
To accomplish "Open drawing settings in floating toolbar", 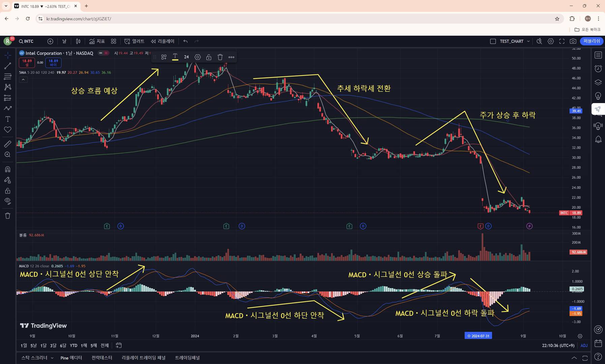I will tap(198, 57).
